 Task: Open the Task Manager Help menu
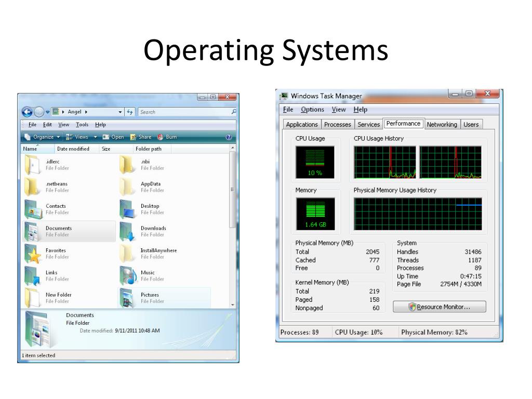point(360,109)
